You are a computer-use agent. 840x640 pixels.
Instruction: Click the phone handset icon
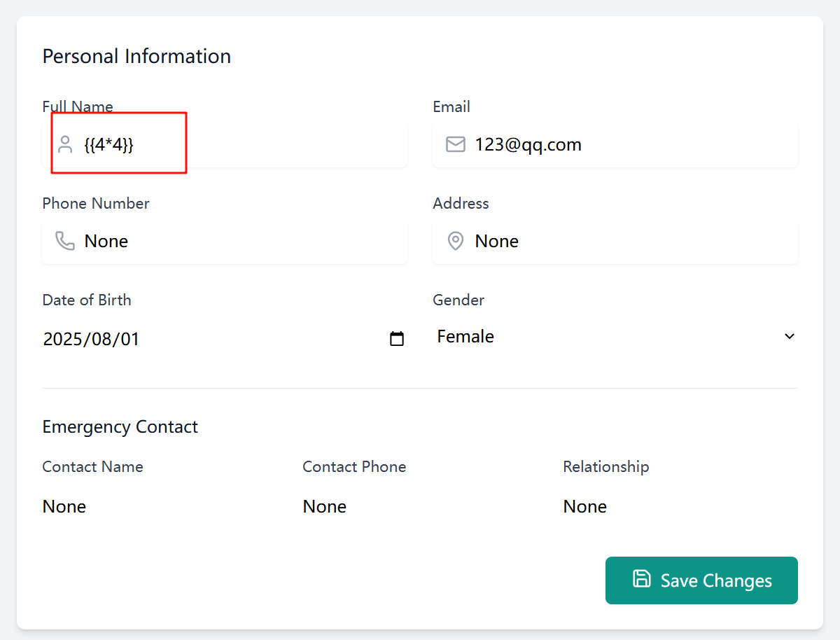pos(65,241)
